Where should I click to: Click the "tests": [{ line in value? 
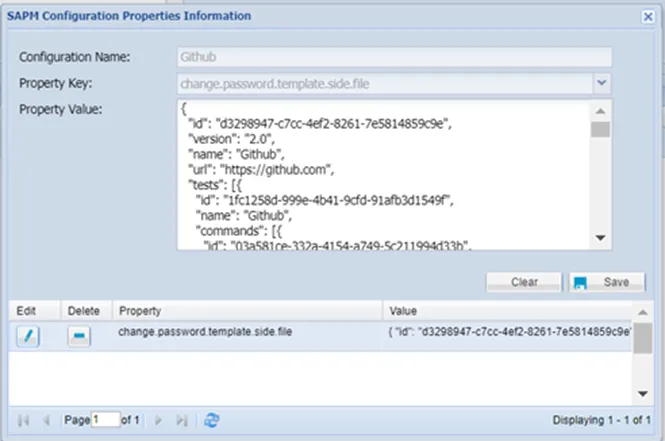(x=215, y=185)
